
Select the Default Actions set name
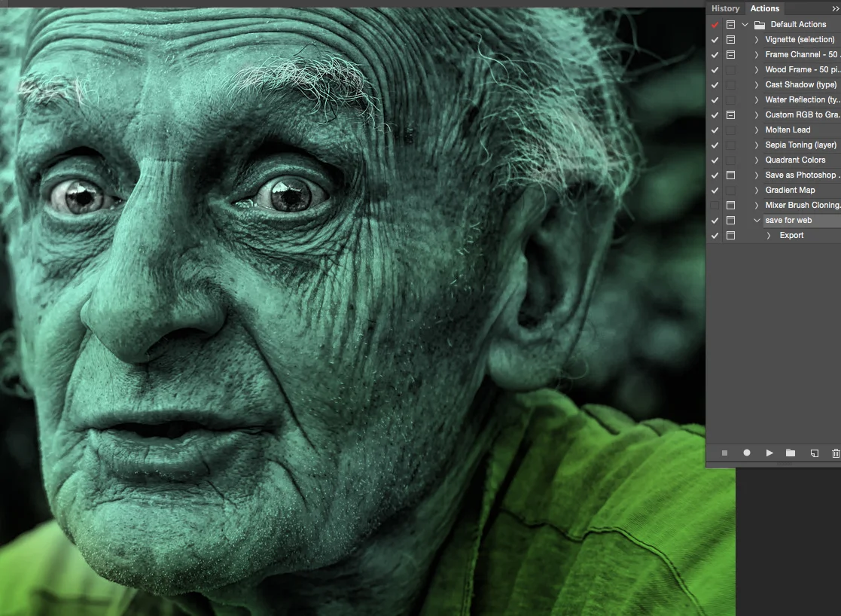[x=798, y=24]
